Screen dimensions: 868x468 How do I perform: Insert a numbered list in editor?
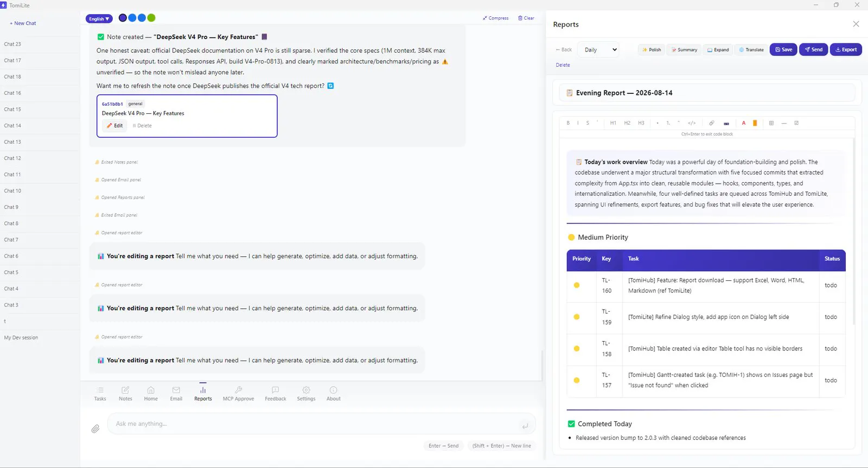[x=668, y=123]
